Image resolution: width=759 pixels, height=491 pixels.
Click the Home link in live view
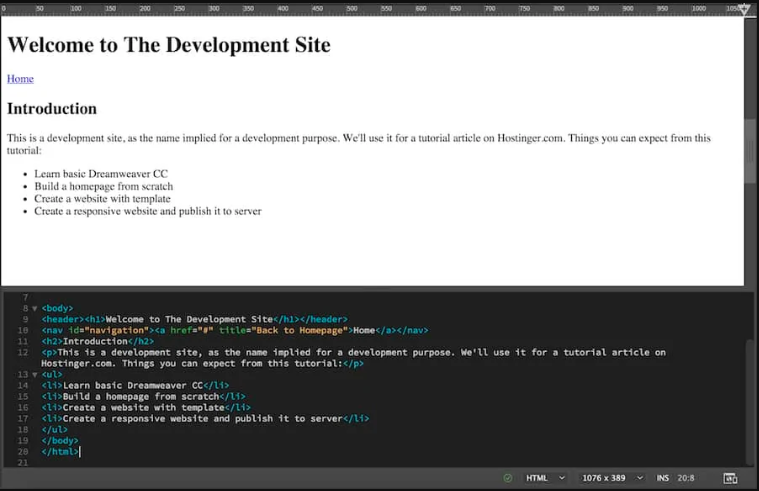20,79
